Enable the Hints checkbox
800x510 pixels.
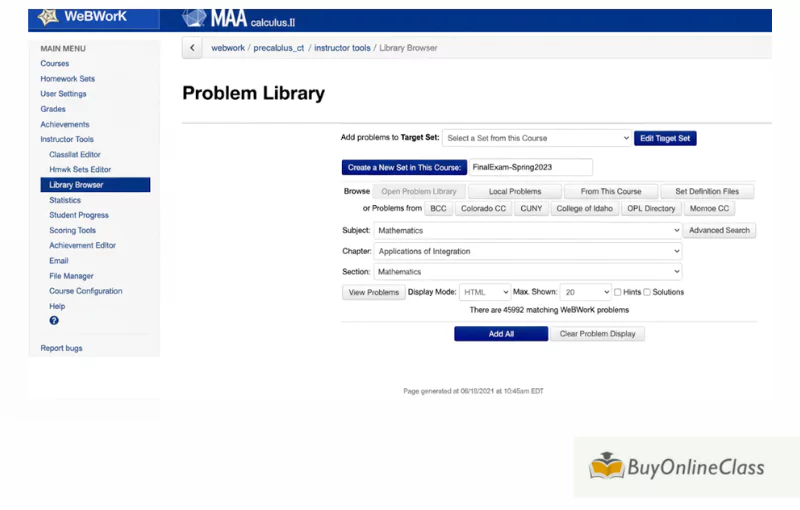(x=618, y=292)
